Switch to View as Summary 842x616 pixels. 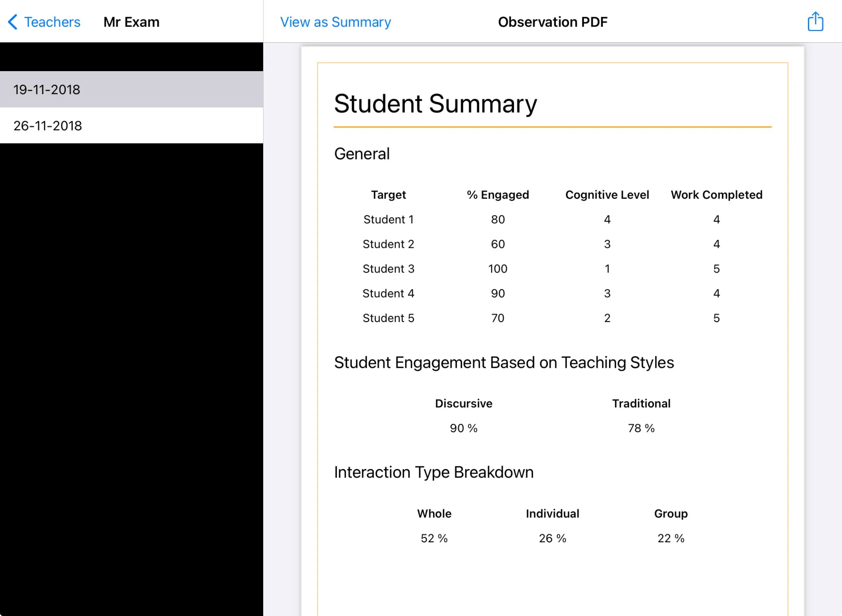tap(335, 22)
